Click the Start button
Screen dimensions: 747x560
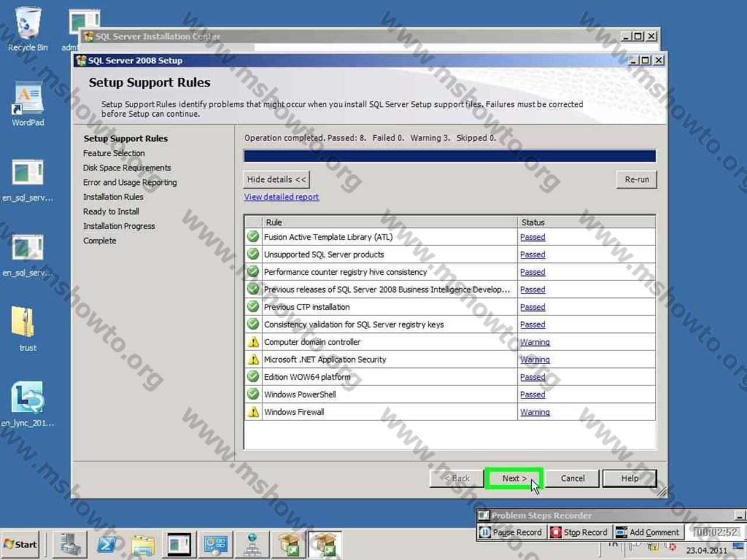(x=21, y=544)
